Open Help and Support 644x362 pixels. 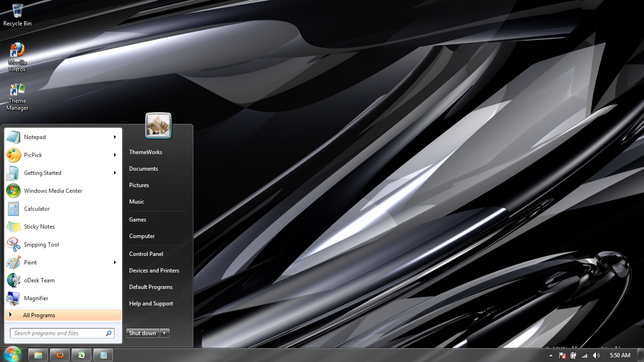coord(151,304)
